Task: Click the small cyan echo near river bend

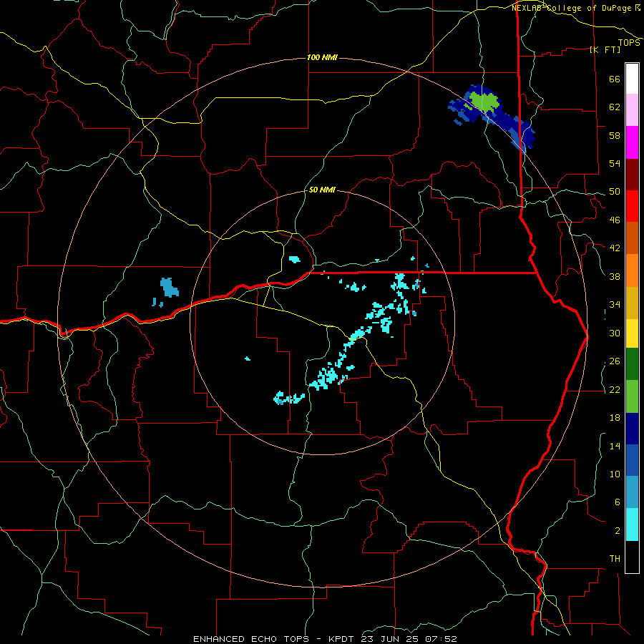Action: pyautogui.click(x=295, y=259)
